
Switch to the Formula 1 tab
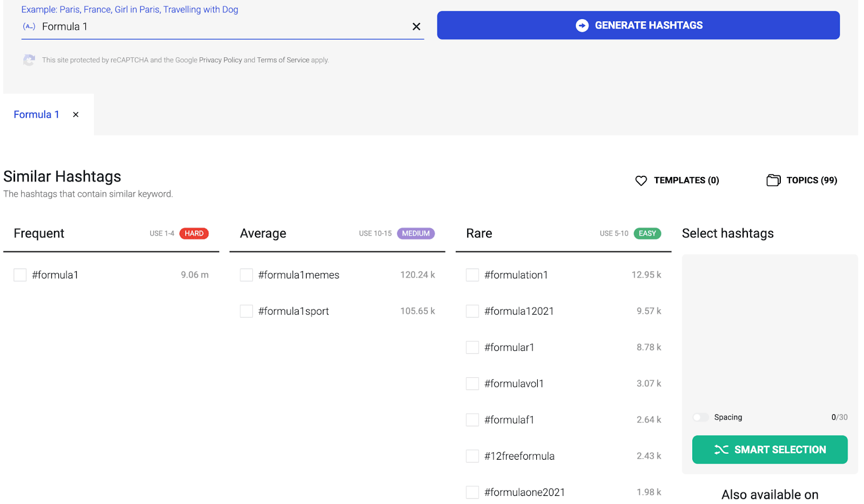(36, 114)
